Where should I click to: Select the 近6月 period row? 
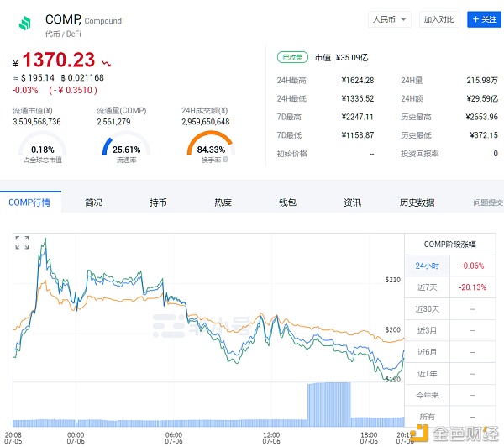pos(450,352)
